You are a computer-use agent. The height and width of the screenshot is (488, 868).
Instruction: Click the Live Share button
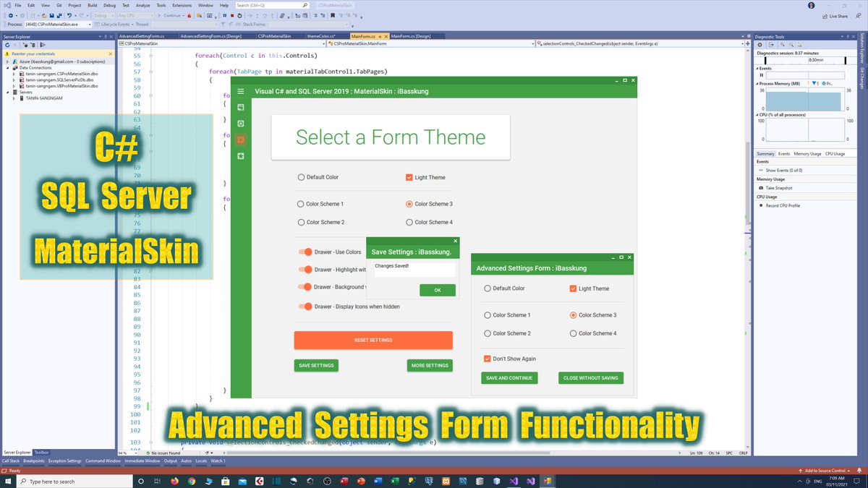835,15
